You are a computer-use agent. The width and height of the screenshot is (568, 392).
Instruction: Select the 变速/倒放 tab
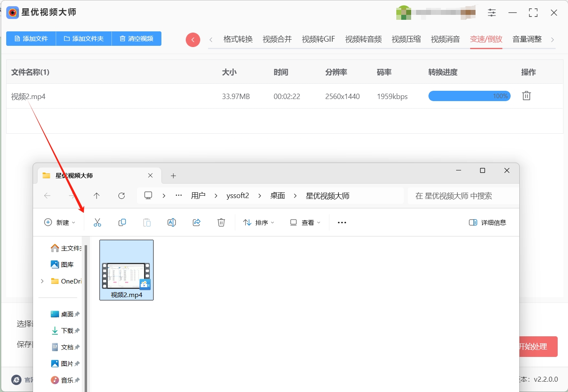tap(486, 39)
